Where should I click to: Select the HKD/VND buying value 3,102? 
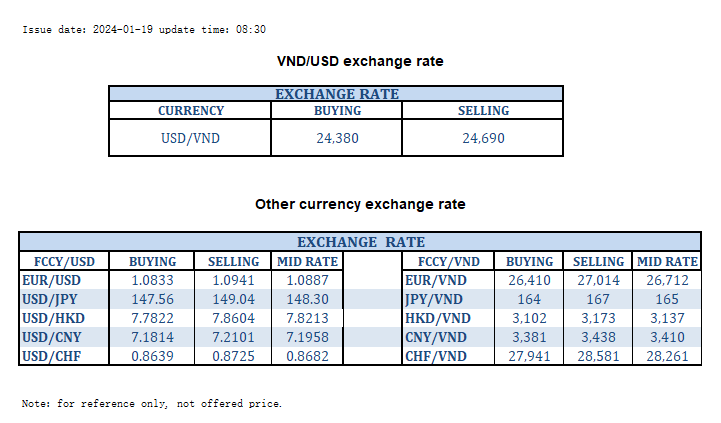[x=529, y=318]
